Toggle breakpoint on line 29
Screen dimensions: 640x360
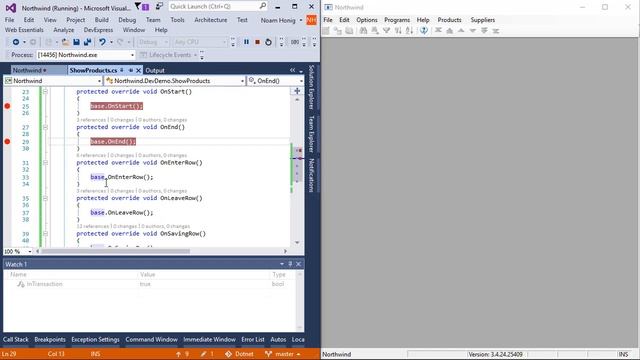click(7, 142)
